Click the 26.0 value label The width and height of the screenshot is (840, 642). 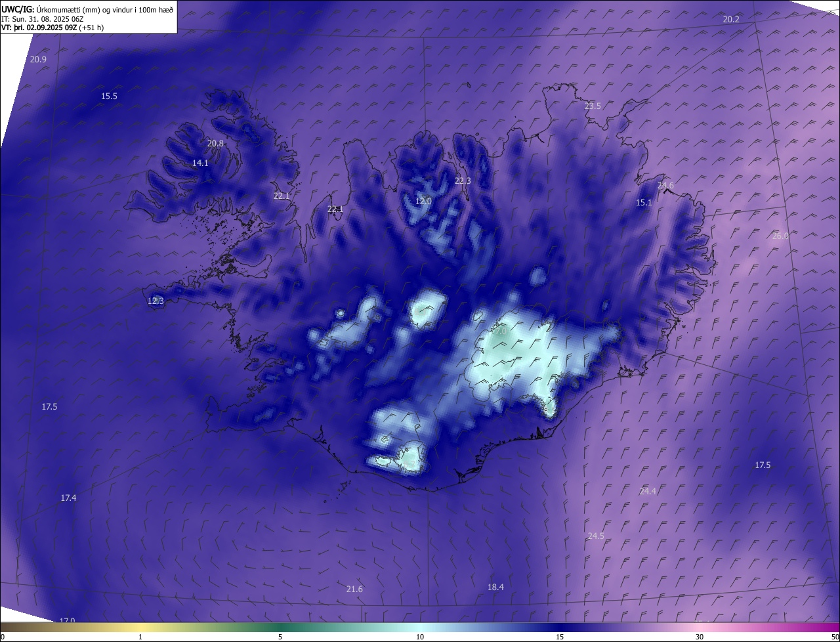click(x=780, y=236)
